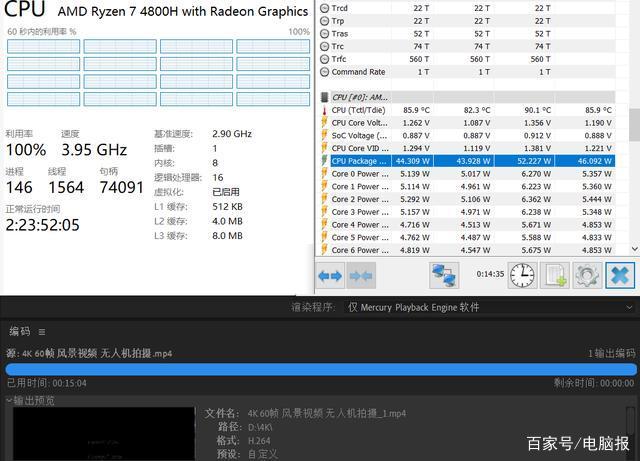
Task: Click the CPU [#0] chip group icon
Action: tap(324, 97)
